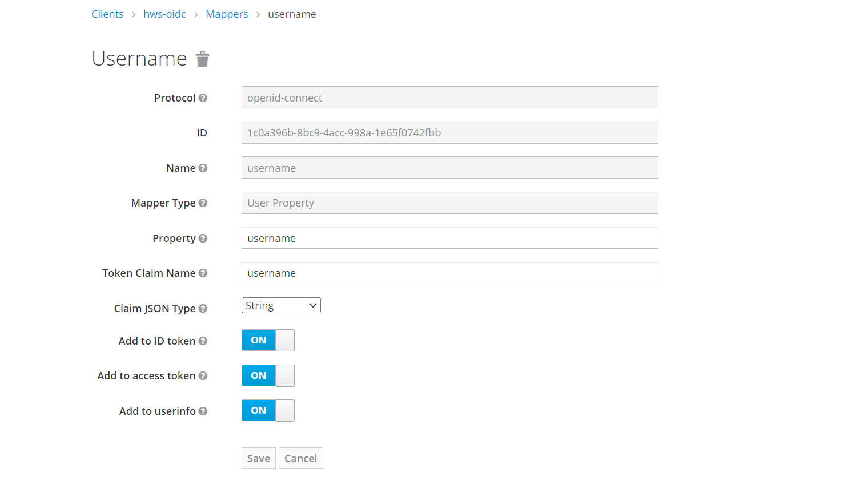This screenshot has height=485, width=868.
Task: Disable the Add to access token switch
Action: coord(268,376)
